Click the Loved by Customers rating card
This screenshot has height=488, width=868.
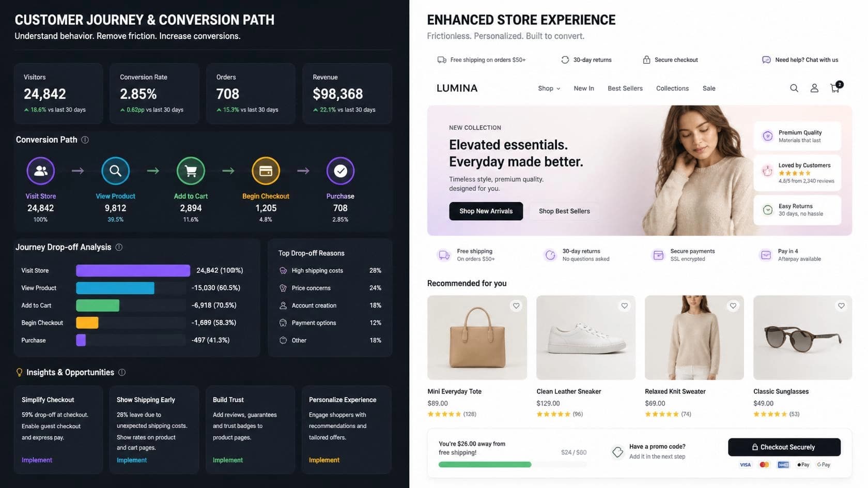coord(797,173)
